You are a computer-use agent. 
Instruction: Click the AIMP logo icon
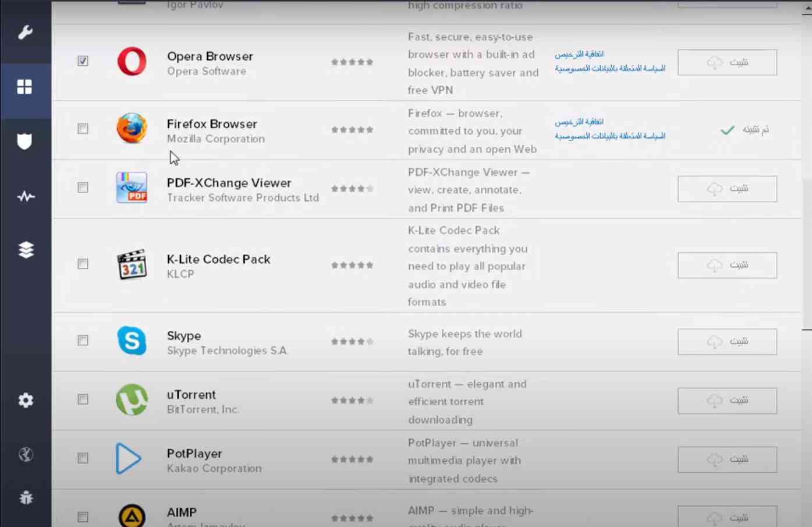(x=132, y=516)
